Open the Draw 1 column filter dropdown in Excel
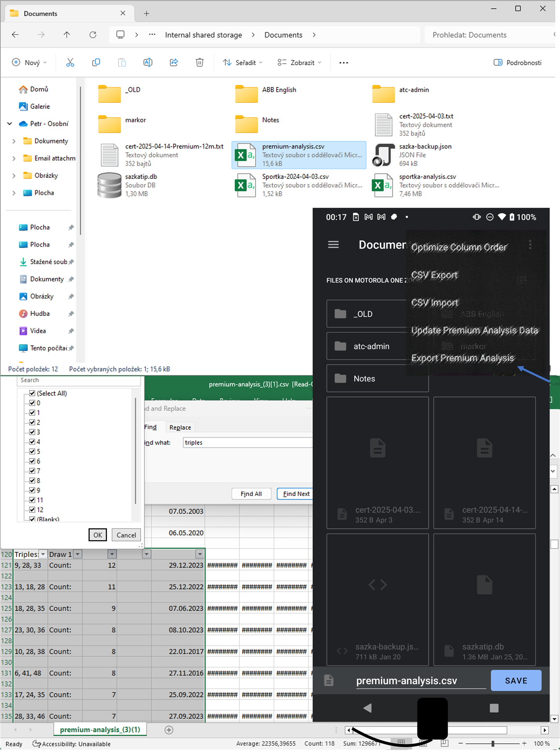The height and width of the screenshot is (752, 560). point(78,554)
